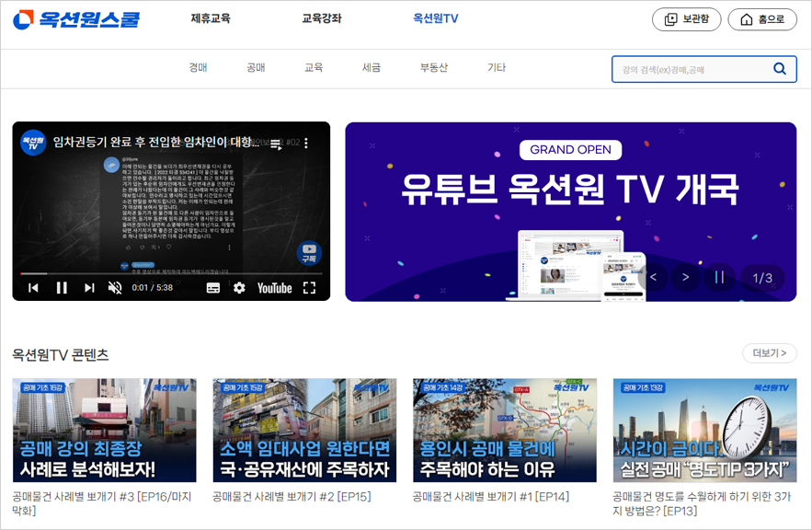The image size is (812, 530).
Task: Toggle subtitles on the video player
Action: coord(213,288)
